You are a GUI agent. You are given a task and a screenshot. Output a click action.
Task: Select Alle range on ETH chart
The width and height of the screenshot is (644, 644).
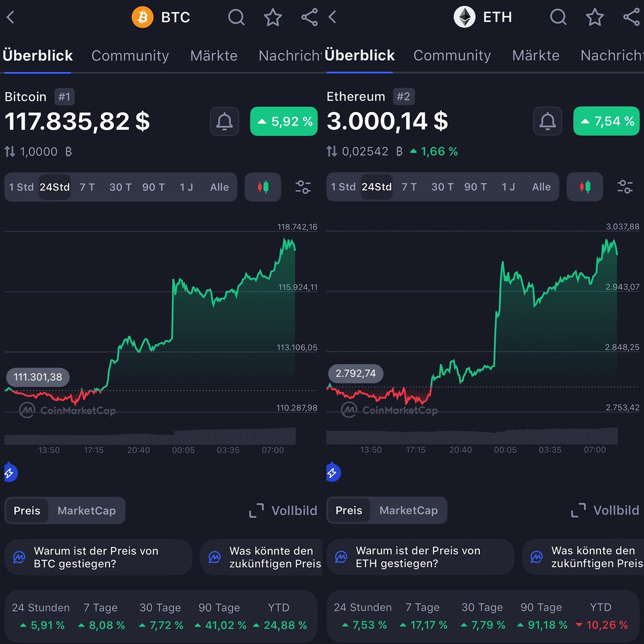click(x=541, y=187)
